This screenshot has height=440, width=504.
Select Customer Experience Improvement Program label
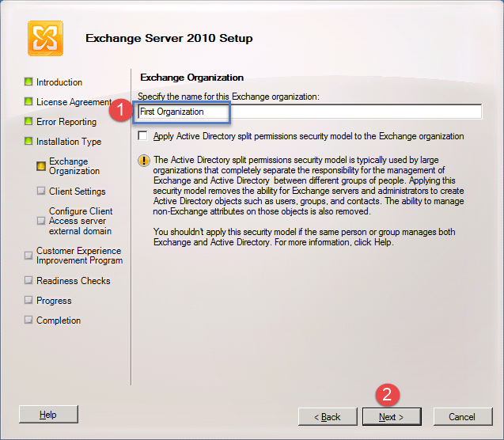[x=79, y=256]
